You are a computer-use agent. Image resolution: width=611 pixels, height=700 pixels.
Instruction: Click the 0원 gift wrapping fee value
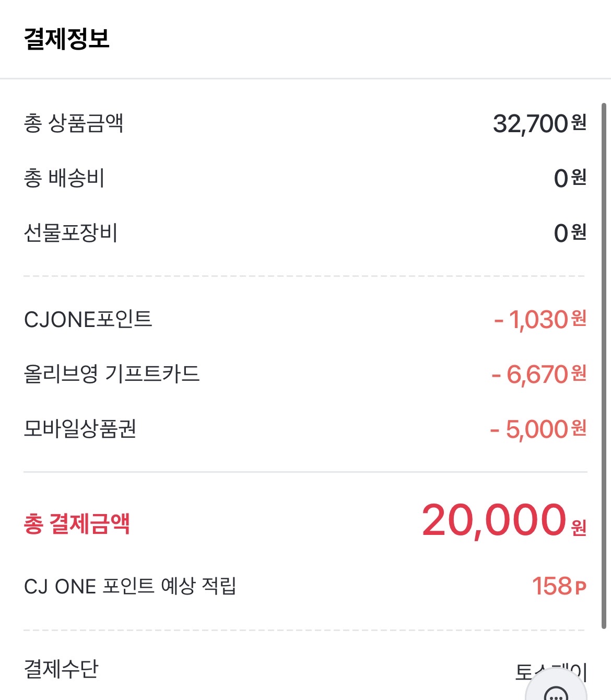coord(570,233)
